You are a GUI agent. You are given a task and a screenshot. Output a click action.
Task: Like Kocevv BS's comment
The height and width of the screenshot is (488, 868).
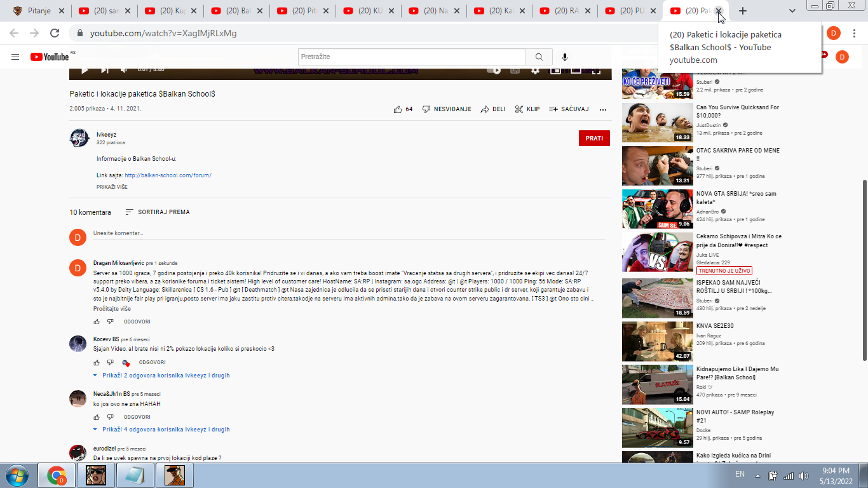pyautogui.click(x=97, y=363)
